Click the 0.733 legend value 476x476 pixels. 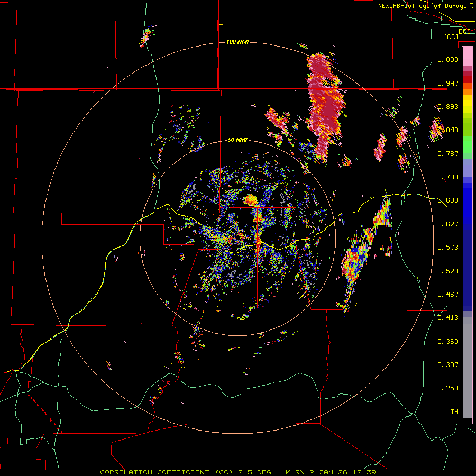pyautogui.click(x=448, y=177)
